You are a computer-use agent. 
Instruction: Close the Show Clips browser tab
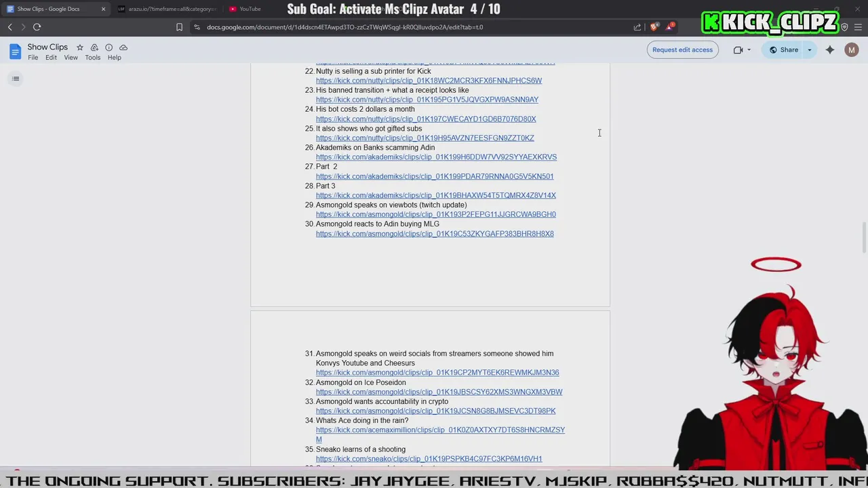pos(103,9)
